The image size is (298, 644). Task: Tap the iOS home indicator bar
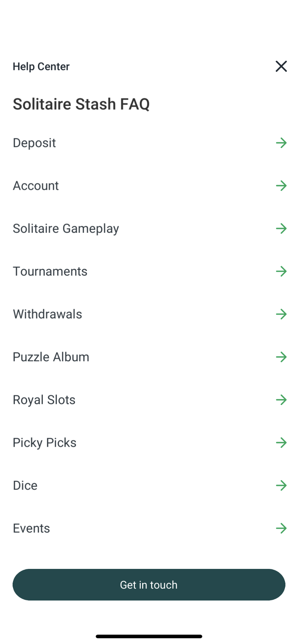pos(149,636)
